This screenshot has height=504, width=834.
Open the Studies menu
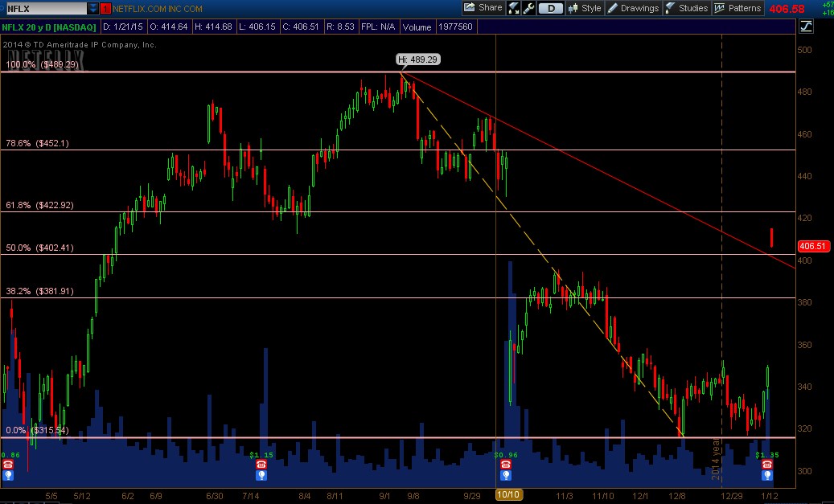pyautogui.click(x=687, y=8)
